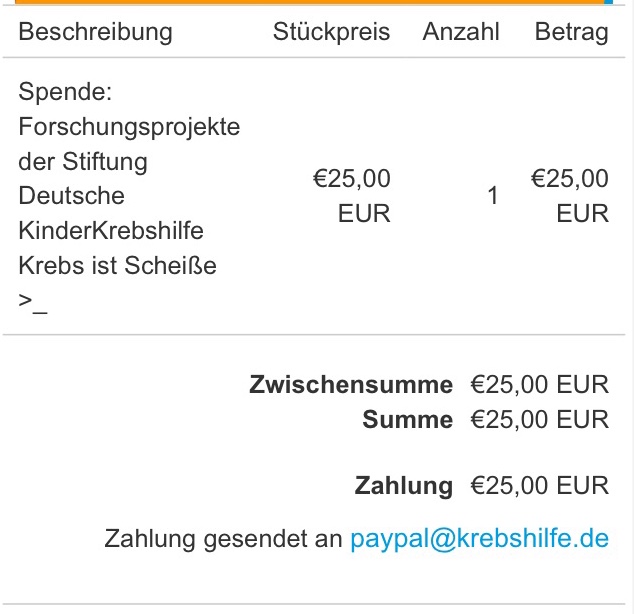The width and height of the screenshot is (634, 614).
Task: Select the Zwischensumme amount €25,00 EUR
Action: tap(540, 384)
